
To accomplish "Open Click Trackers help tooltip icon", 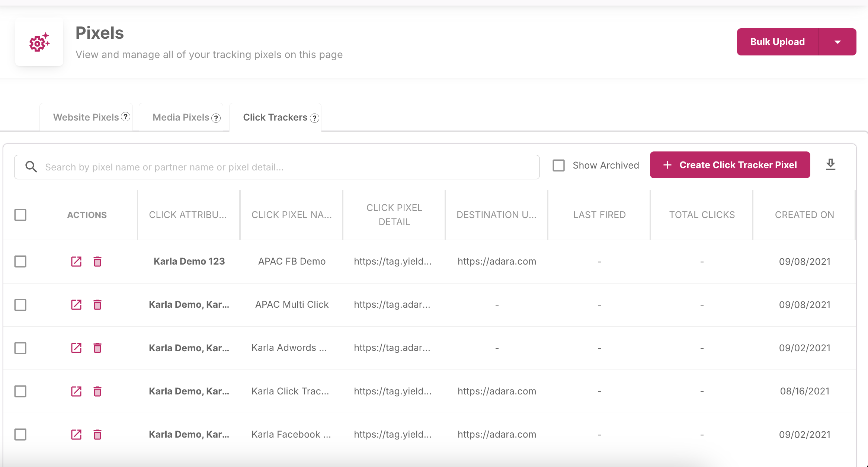I will [x=314, y=118].
